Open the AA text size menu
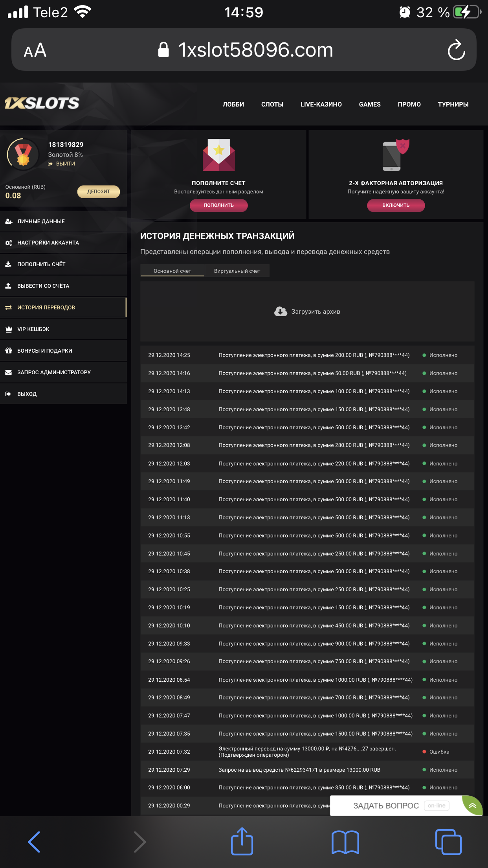 pyautogui.click(x=35, y=50)
